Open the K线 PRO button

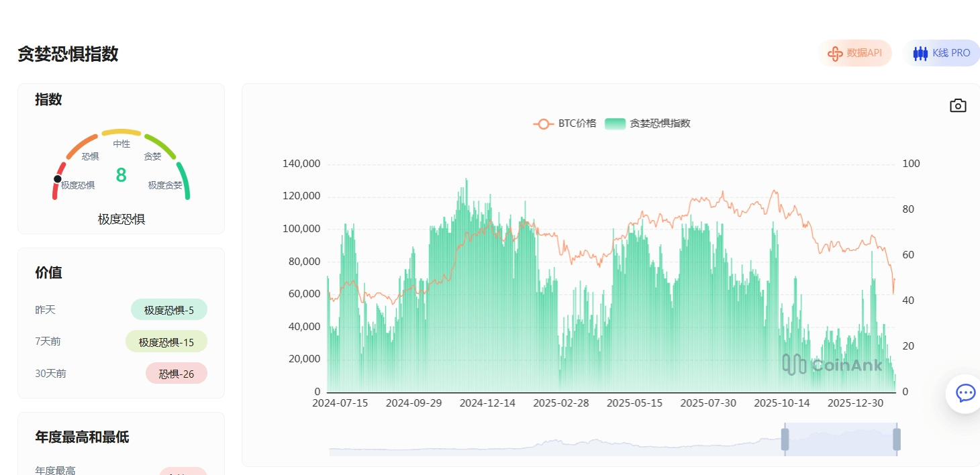(x=942, y=53)
